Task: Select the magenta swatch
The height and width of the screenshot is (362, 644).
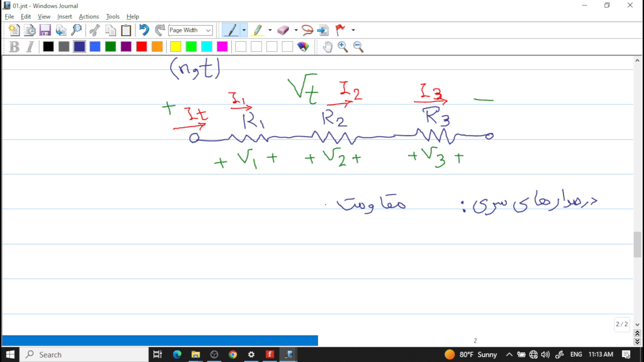Action: tap(222, 47)
